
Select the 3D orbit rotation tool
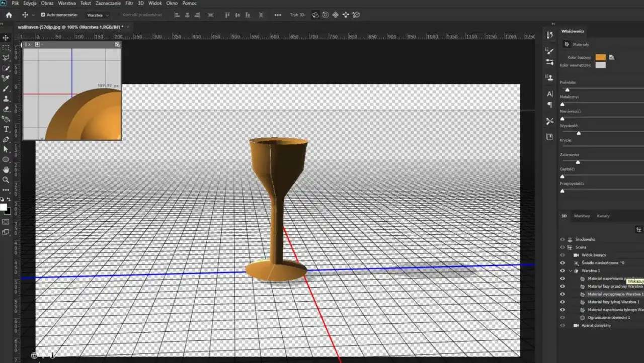point(315,15)
